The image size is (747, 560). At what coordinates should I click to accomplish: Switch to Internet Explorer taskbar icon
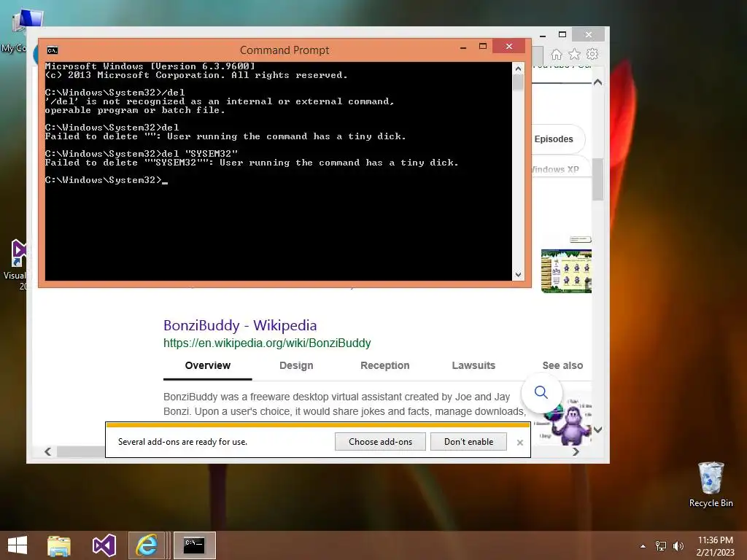(x=147, y=545)
